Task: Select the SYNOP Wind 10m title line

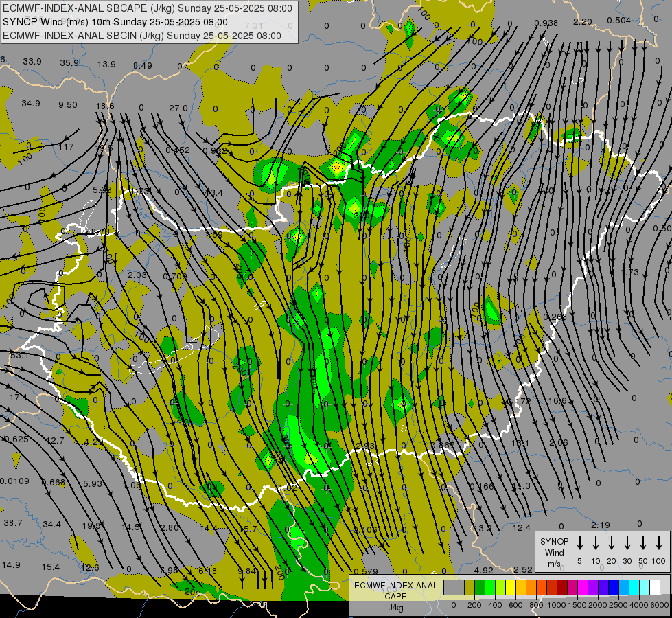Action: point(115,22)
